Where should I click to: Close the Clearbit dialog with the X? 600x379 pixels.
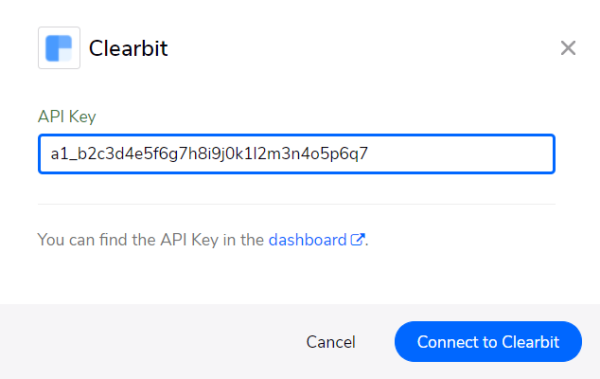[568, 48]
